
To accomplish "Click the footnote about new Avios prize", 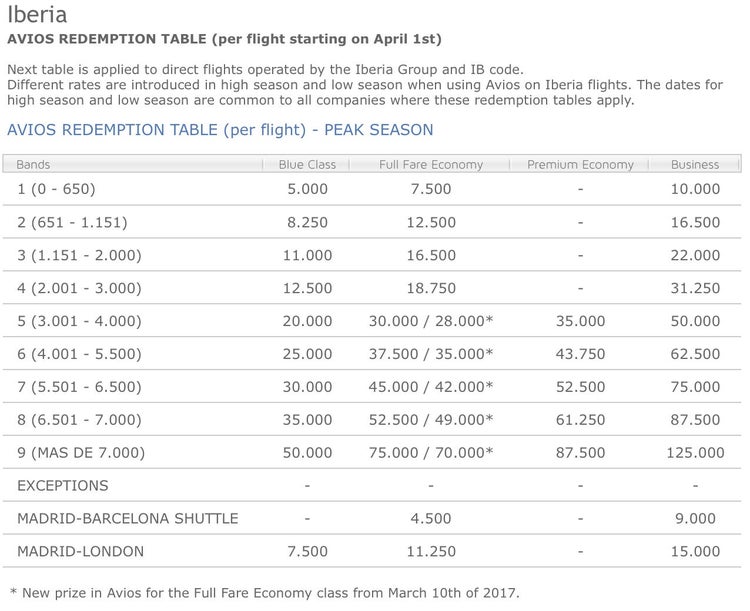I will pyautogui.click(x=265, y=593).
